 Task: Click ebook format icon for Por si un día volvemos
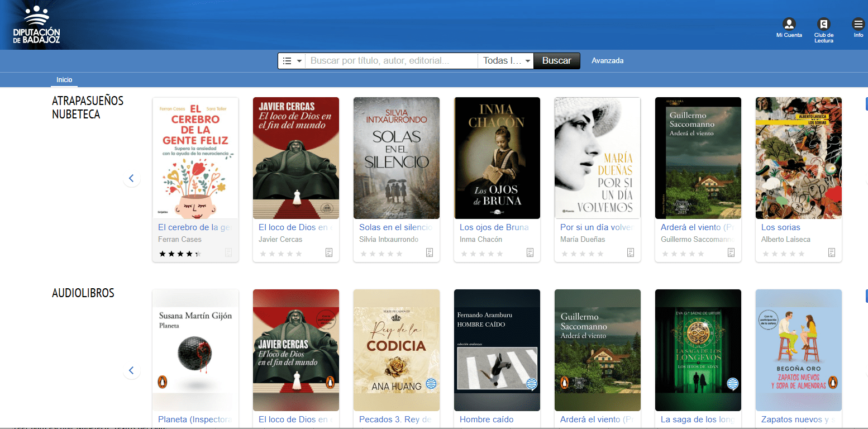631,252
